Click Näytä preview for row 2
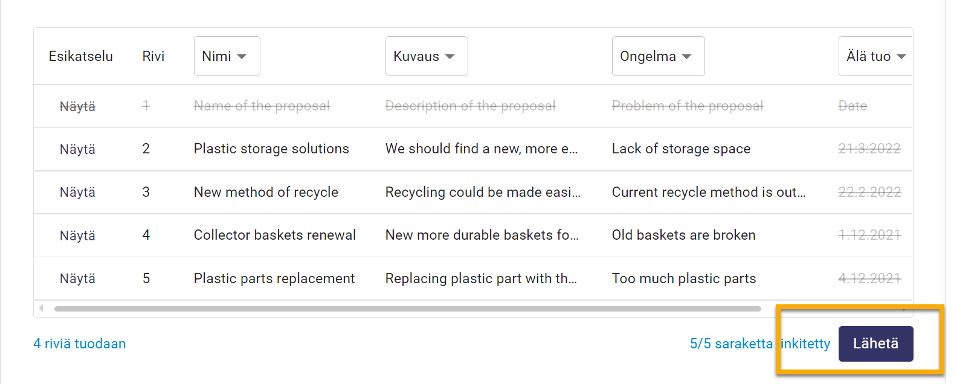The width and height of the screenshot is (980, 384). (77, 149)
